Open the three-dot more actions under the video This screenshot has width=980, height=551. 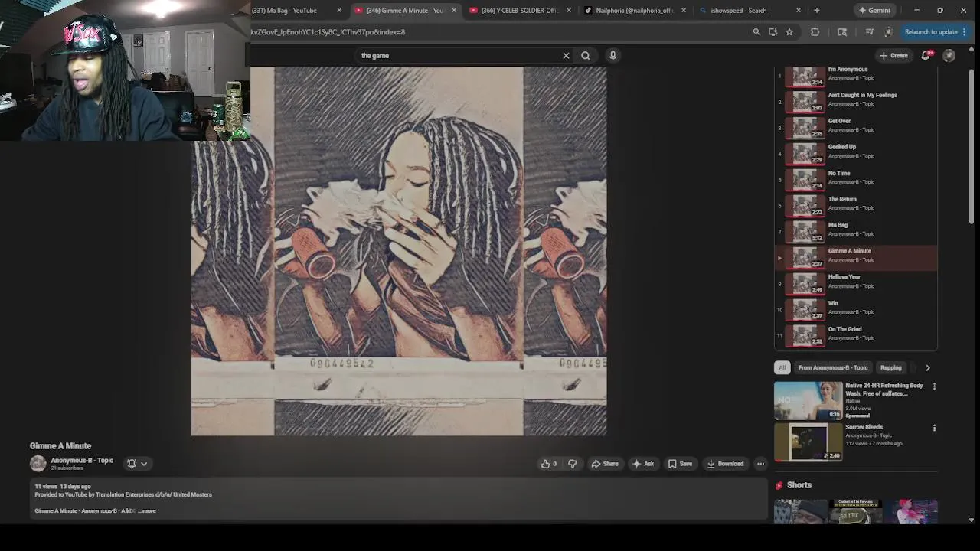760,464
